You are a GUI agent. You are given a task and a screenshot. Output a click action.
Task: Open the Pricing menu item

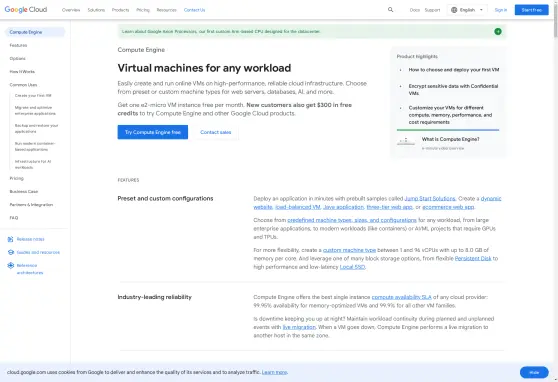pos(143,10)
